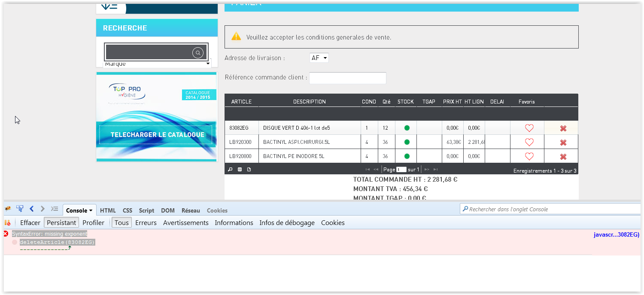This screenshot has width=644, height=295.
Task: Expand the Marque dropdown in search panel
Action: tap(208, 64)
